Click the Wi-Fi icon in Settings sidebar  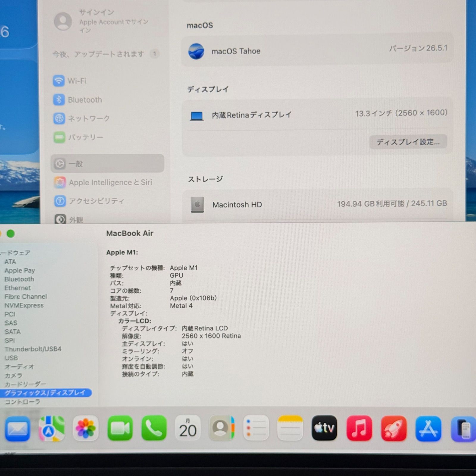coord(59,81)
